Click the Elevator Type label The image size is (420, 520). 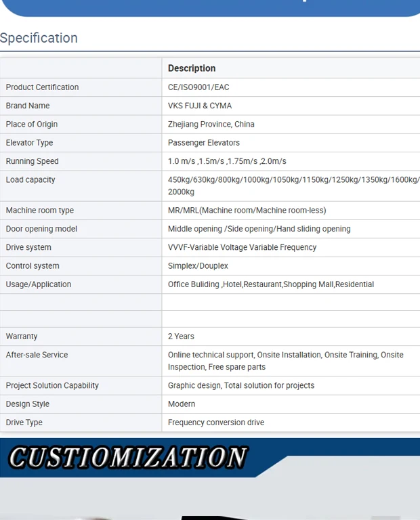(29, 143)
